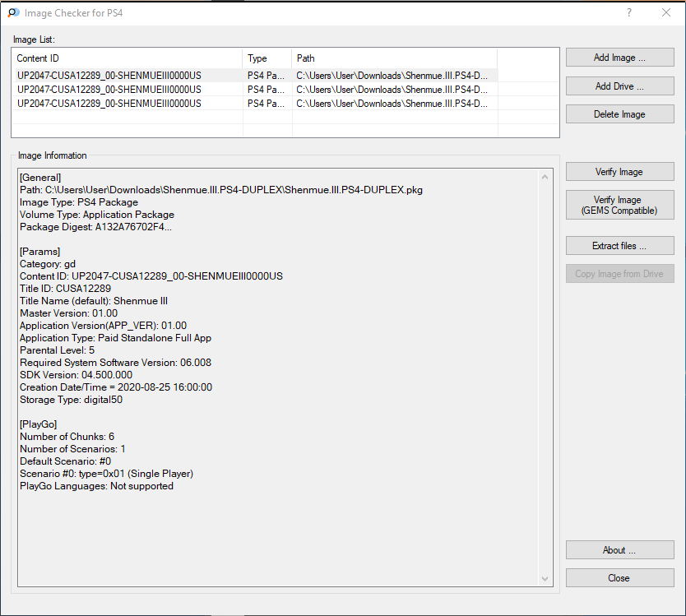
Task: Click the [General] section heading
Action: pyautogui.click(x=40, y=178)
